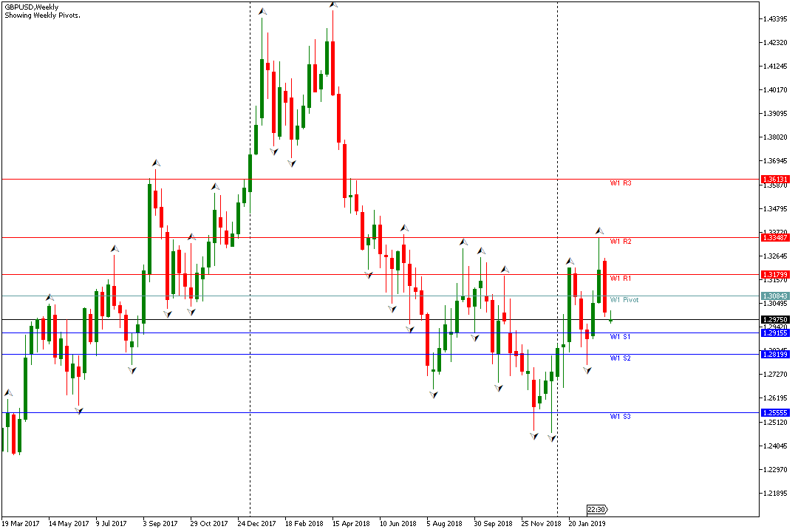The height and width of the screenshot is (532, 798).
Task: Select the 'Showing Weekly Pivots.' text
Action: [42, 16]
